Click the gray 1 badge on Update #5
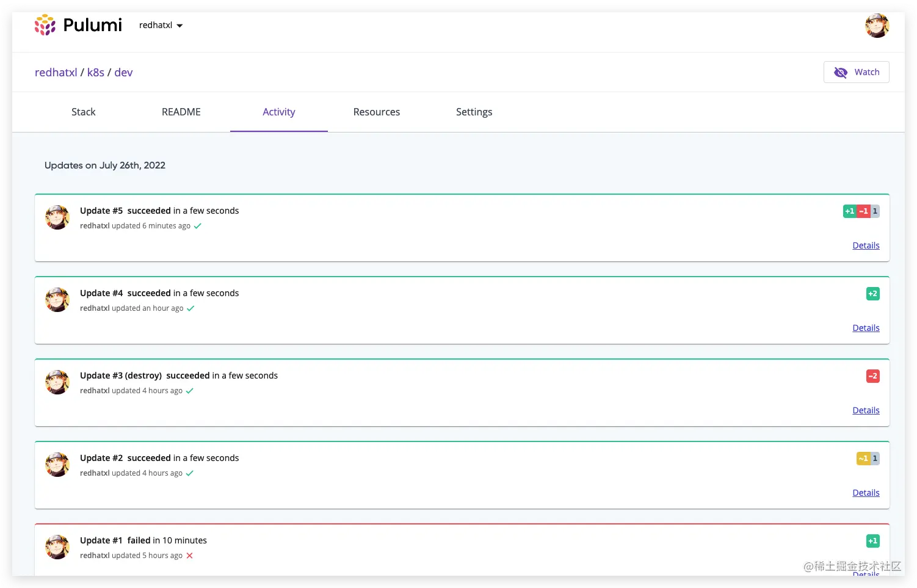 pyautogui.click(x=875, y=211)
